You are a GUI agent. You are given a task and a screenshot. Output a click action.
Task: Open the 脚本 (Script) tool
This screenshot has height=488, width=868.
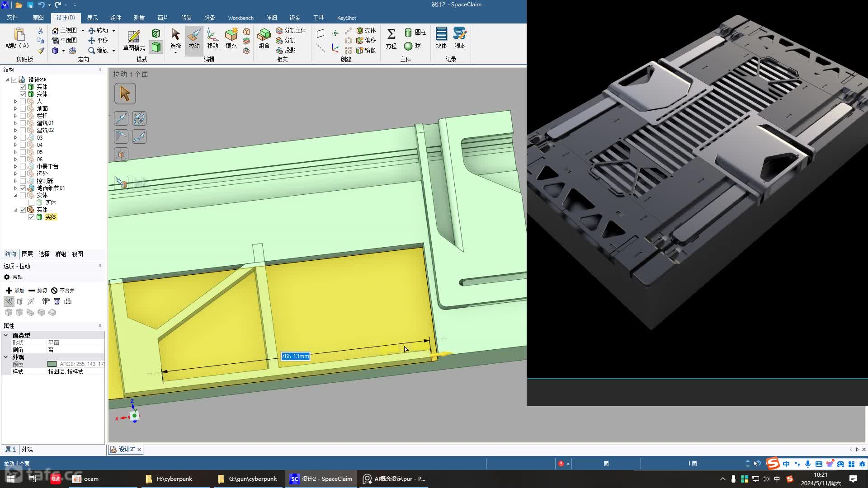coord(460,38)
